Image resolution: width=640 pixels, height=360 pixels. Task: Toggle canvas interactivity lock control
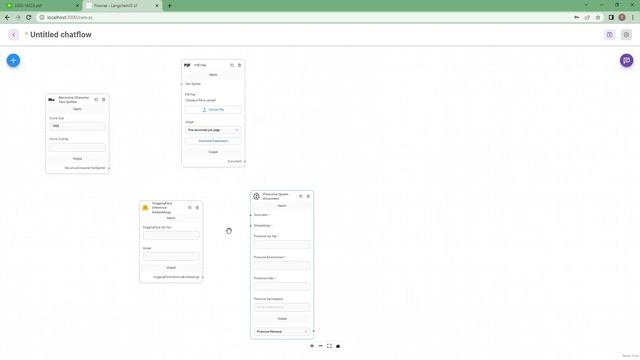(338, 346)
